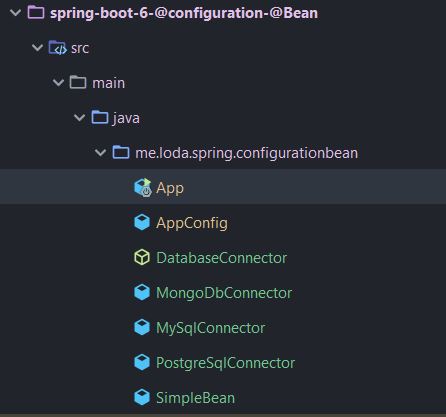Collapse the java folder chevron
Image resolution: width=446 pixels, height=417 pixels.
(x=79, y=118)
